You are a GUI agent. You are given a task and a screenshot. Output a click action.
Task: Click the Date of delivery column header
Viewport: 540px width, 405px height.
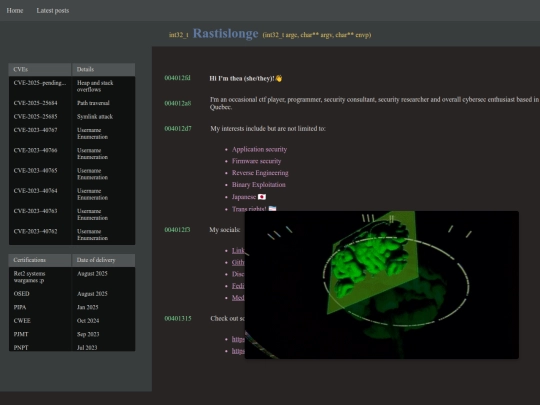tap(103, 260)
